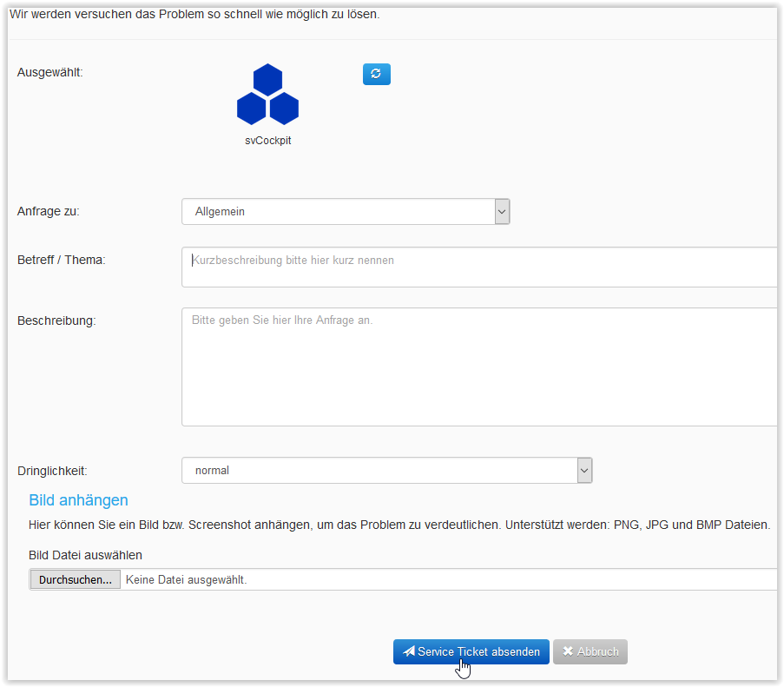Viewport: 784px width, 687px height.
Task: Click the X icon on Abbruch button
Action: pyautogui.click(x=568, y=651)
